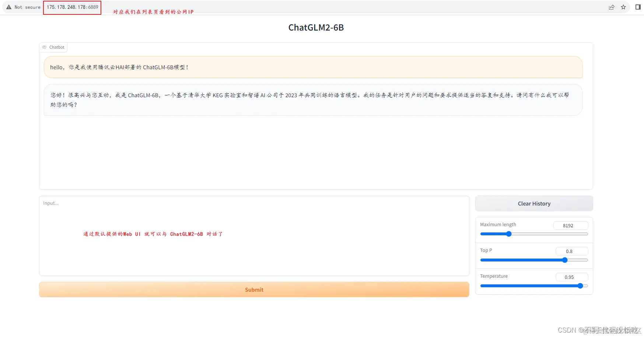
Task: Click the Top P slider handle
Action: click(x=565, y=260)
